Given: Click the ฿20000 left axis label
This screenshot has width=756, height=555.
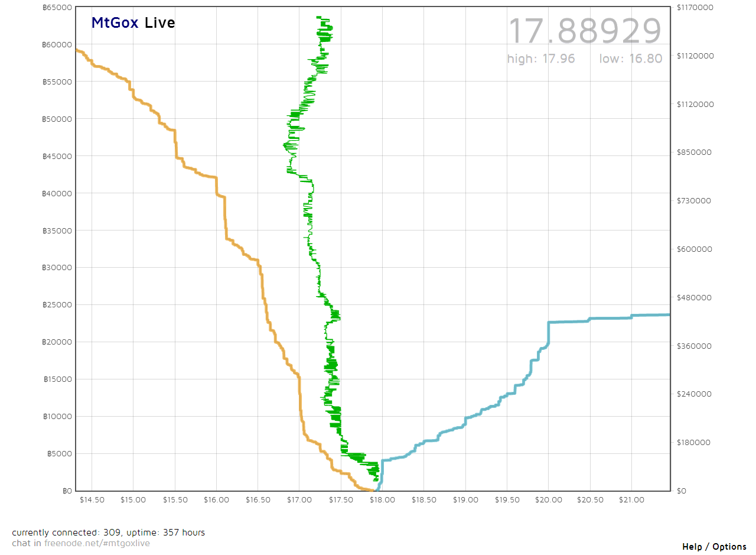Looking at the screenshot, I should [57, 342].
